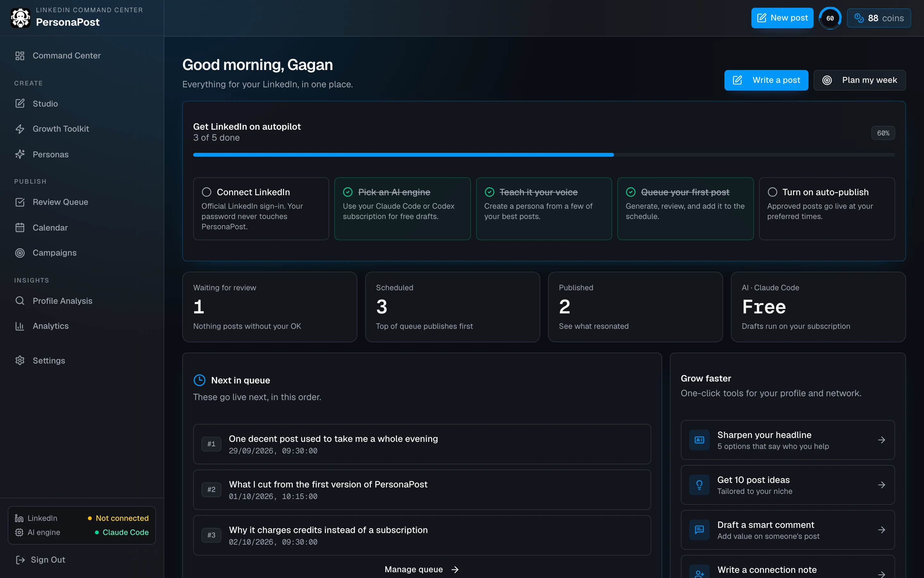The height and width of the screenshot is (578, 924).
Task: Click the Not connected LinkedIn status
Action: tap(118, 518)
